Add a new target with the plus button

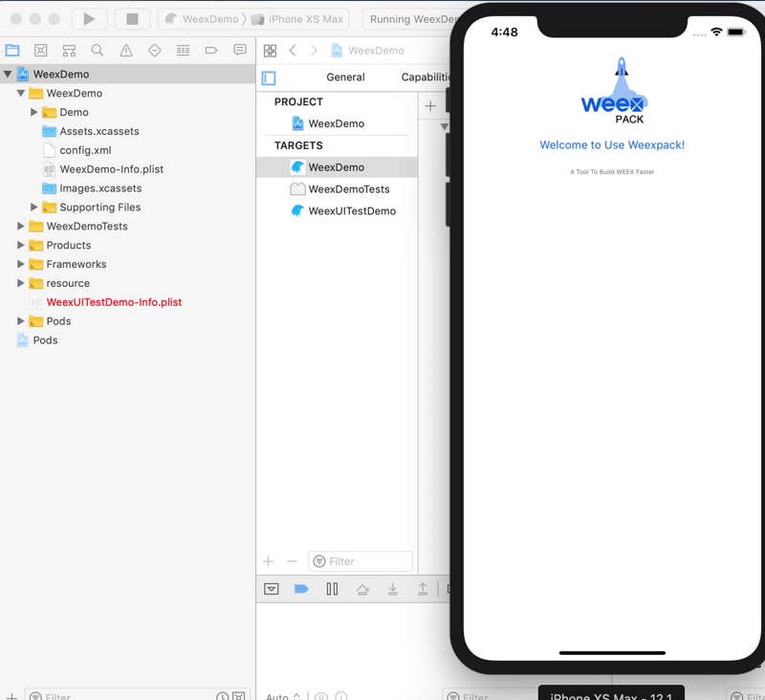pyautogui.click(x=269, y=561)
